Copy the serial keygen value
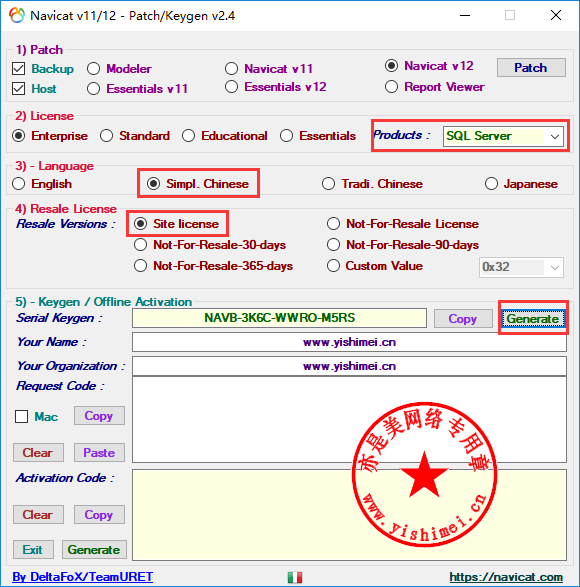The image size is (580, 587). click(x=463, y=319)
